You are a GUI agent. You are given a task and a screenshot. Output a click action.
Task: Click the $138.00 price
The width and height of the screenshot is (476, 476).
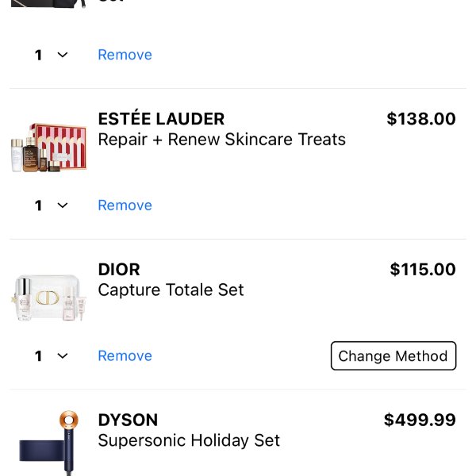tap(420, 119)
